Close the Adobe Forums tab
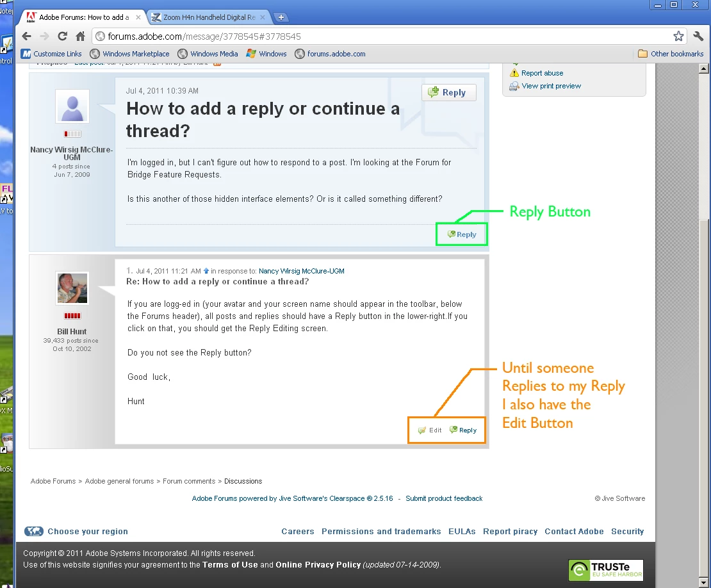Screen dimensions: 711x588 [x=138, y=17]
